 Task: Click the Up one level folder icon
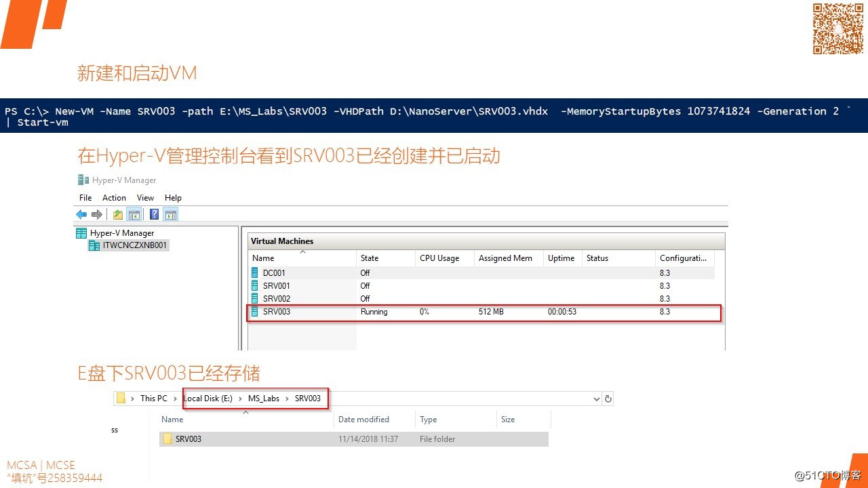click(118, 215)
